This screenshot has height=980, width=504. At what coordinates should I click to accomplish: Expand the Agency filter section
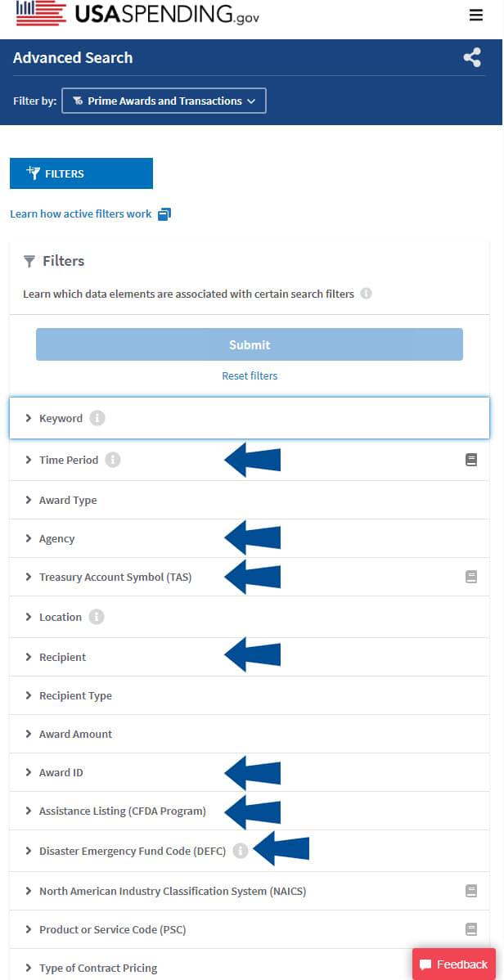pyautogui.click(x=56, y=538)
